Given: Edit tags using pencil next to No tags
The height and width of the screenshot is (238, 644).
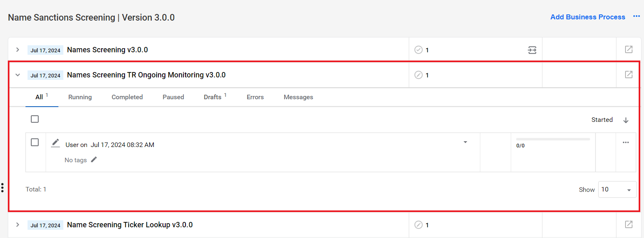Looking at the screenshot, I should (x=94, y=159).
